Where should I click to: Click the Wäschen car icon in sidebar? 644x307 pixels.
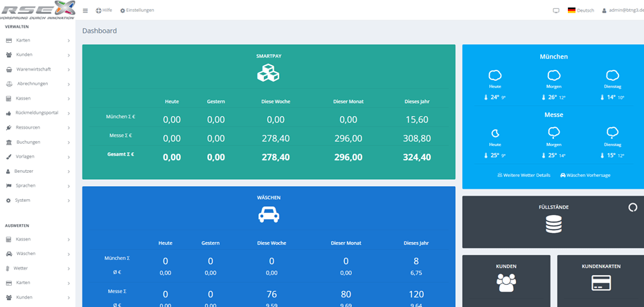[x=8, y=254]
